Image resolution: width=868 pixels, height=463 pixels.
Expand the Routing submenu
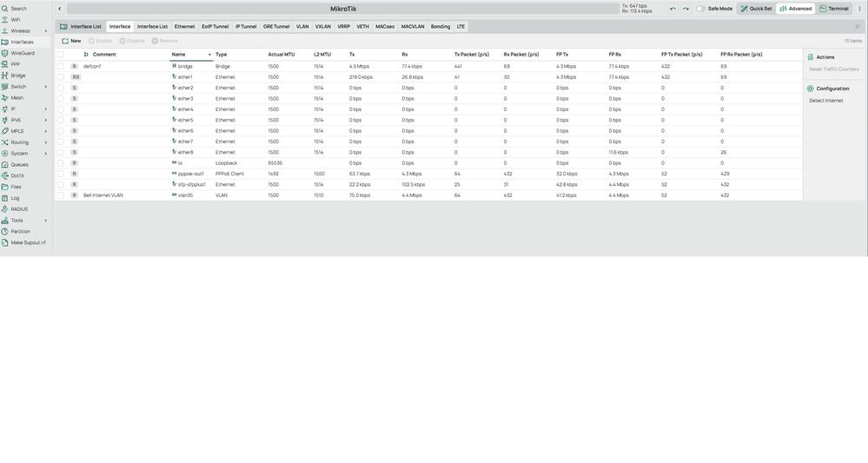click(x=46, y=142)
